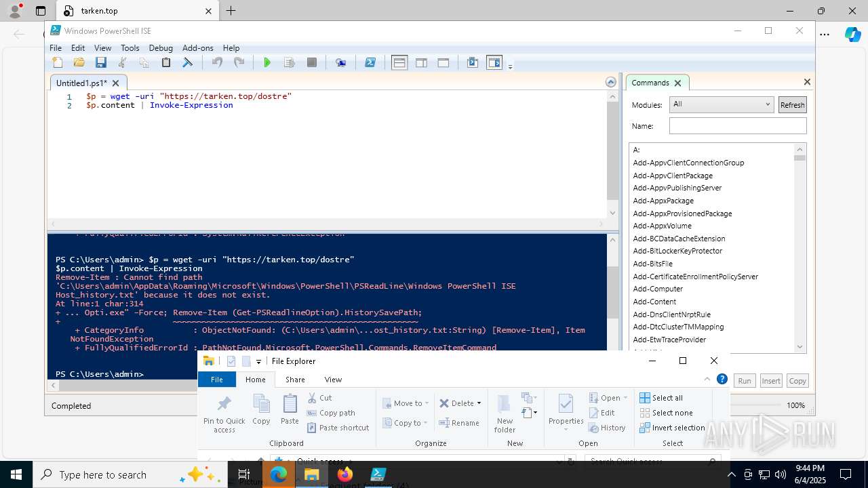Open the Help menu in PowerShell ISE

(231, 48)
